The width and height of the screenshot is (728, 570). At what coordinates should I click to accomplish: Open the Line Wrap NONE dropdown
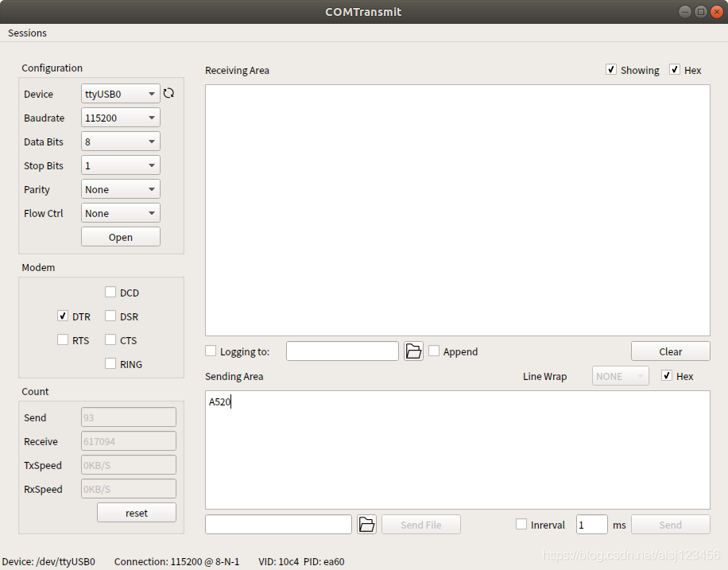point(620,376)
